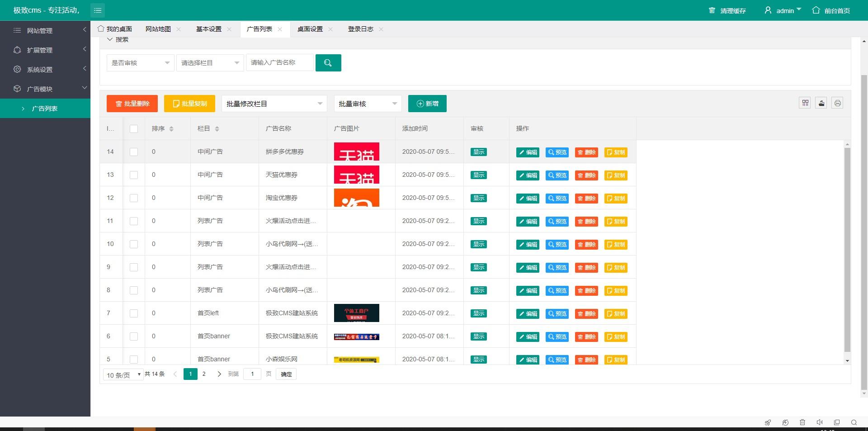The width and height of the screenshot is (868, 431).
Task: Sort table by 排序 column arrows
Action: point(171,129)
